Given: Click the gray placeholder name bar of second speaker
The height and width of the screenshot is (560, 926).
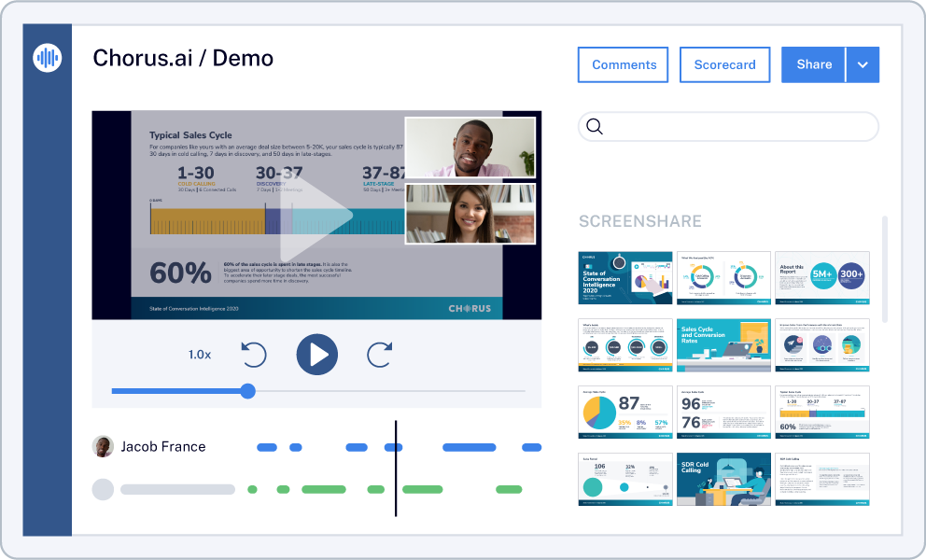Looking at the screenshot, I should 177,489.
